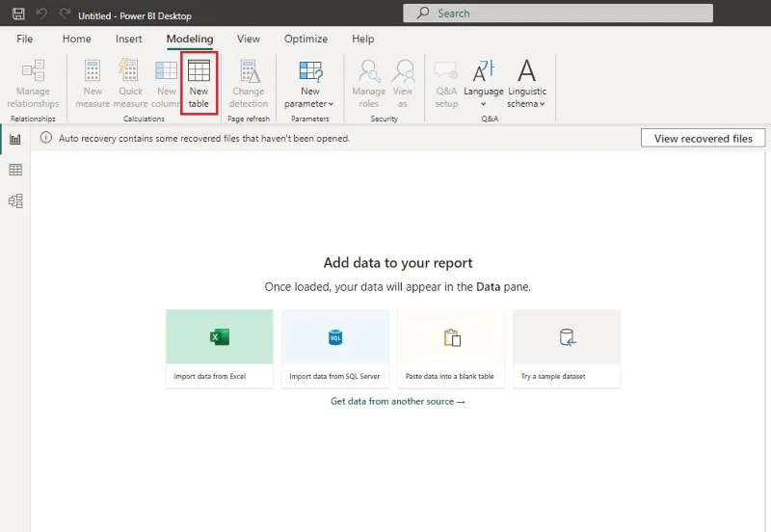The width and height of the screenshot is (771, 532).
Task: Switch to the Insert tab
Action: pyautogui.click(x=129, y=39)
